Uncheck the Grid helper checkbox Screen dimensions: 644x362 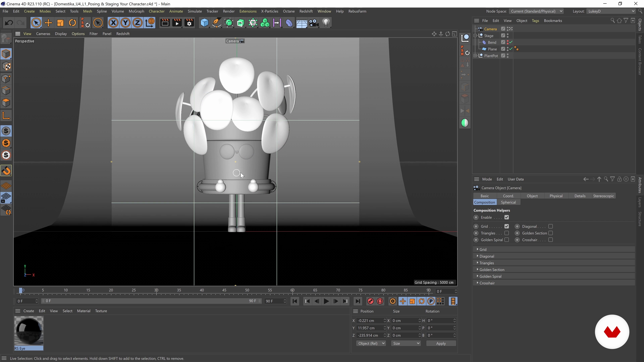tap(507, 226)
